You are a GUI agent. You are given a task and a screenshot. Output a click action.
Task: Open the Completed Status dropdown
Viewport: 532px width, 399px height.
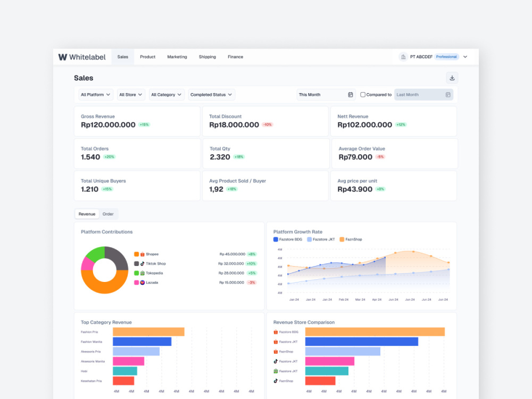(x=211, y=95)
